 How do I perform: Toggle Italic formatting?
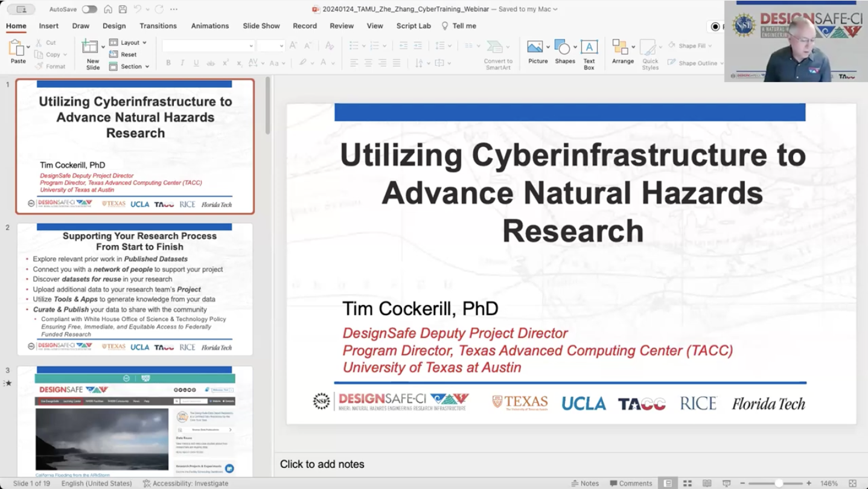click(x=182, y=63)
